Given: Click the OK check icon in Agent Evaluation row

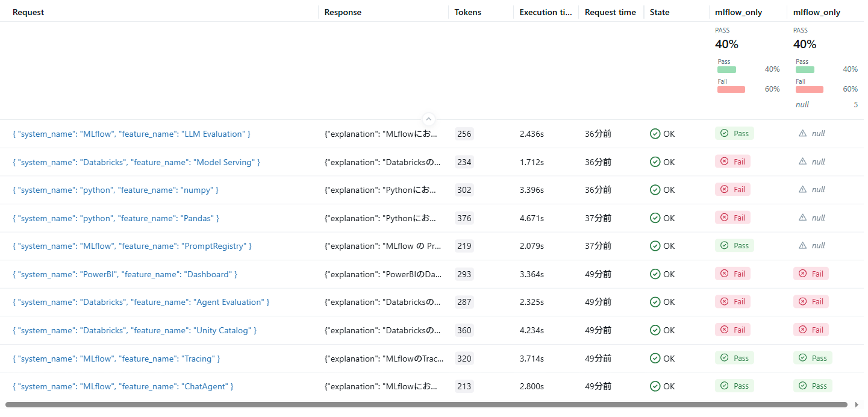Looking at the screenshot, I should click(x=655, y=302).
